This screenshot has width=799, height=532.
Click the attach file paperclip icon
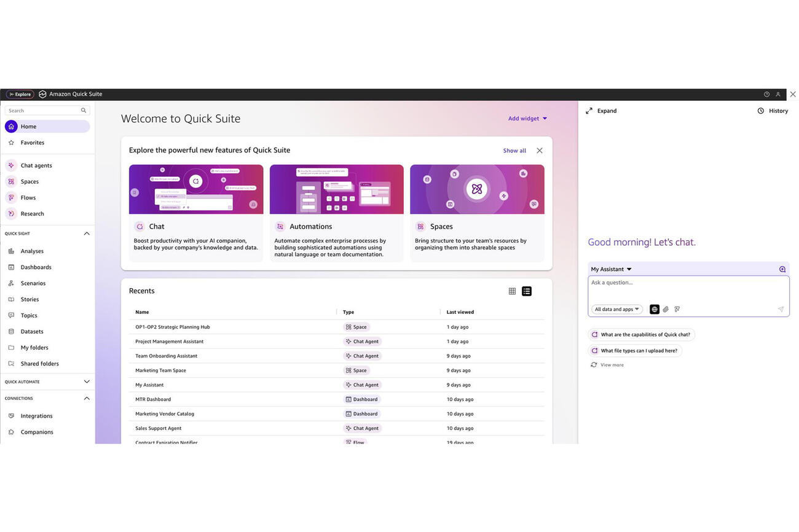(x=666, y=310)
